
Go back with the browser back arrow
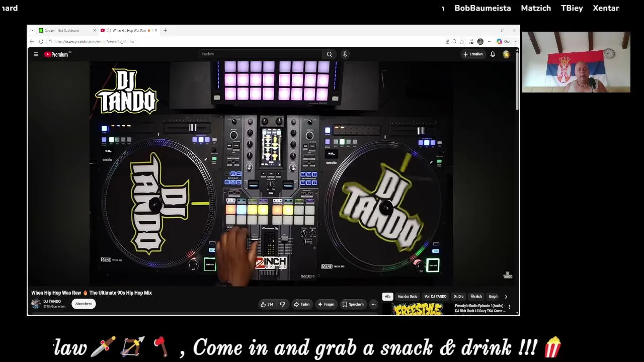point(32,42)
